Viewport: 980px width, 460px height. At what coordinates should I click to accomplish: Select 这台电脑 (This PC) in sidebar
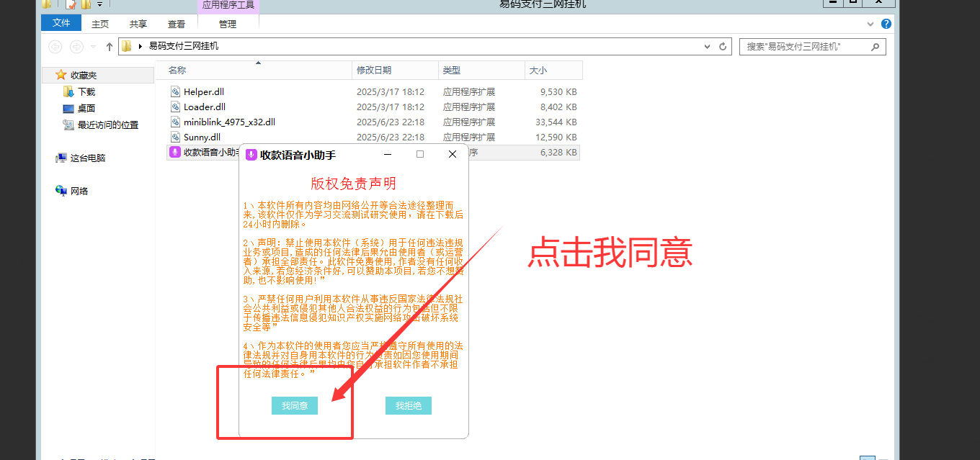[x=79, y=158]
